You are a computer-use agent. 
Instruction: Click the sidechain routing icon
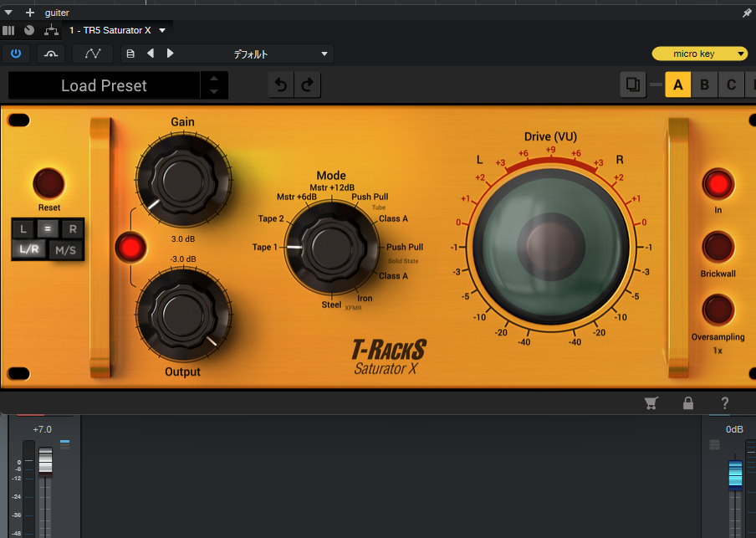coord(51,30)
